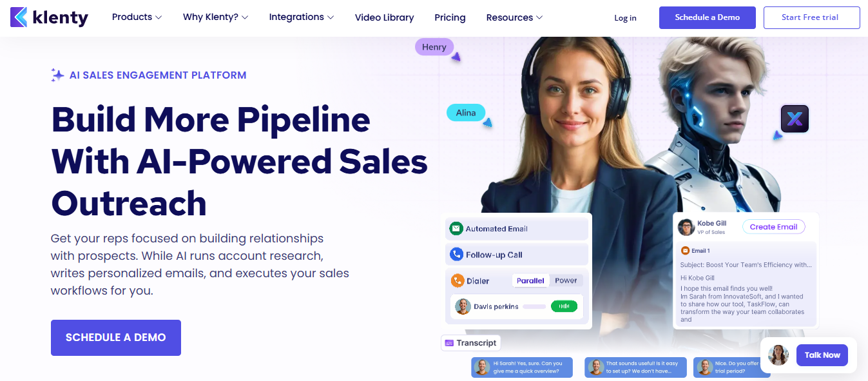Go to the Video Library page
Image resolution: width=868 pixels, height=381 pixels.
click(385, 17)
